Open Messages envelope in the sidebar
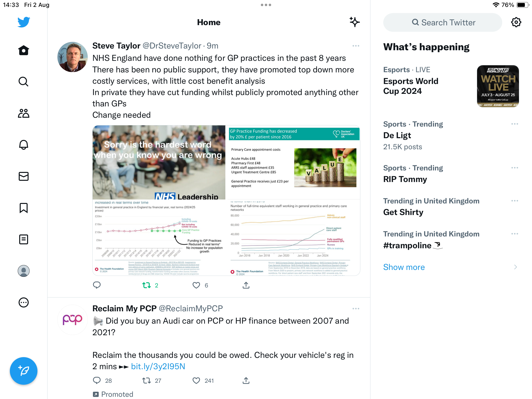 [x=24, y=176]
